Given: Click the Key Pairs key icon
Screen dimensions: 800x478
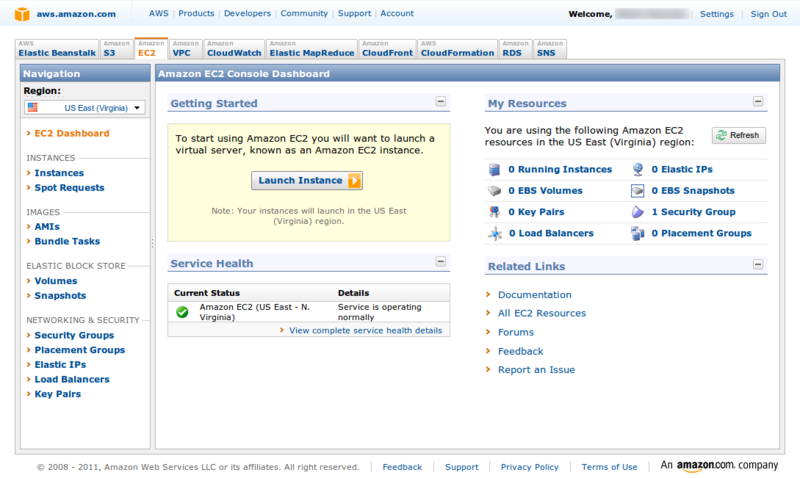Looking at the screenshot, I should coord(494,212).
